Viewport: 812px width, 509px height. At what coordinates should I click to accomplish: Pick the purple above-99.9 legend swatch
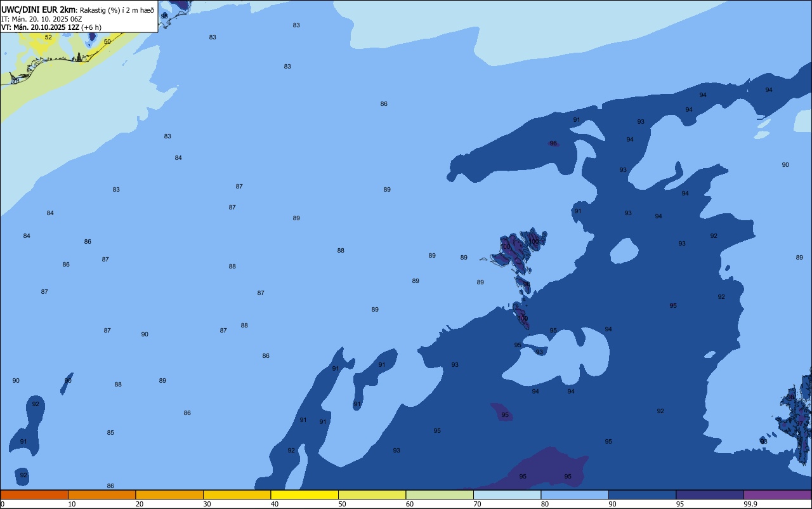777,494
